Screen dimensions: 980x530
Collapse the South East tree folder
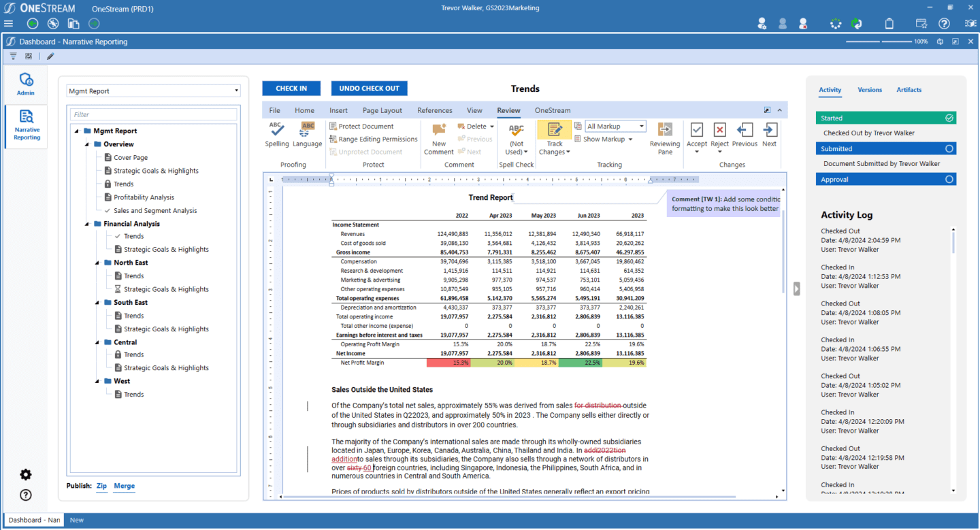tap(97, 303)
